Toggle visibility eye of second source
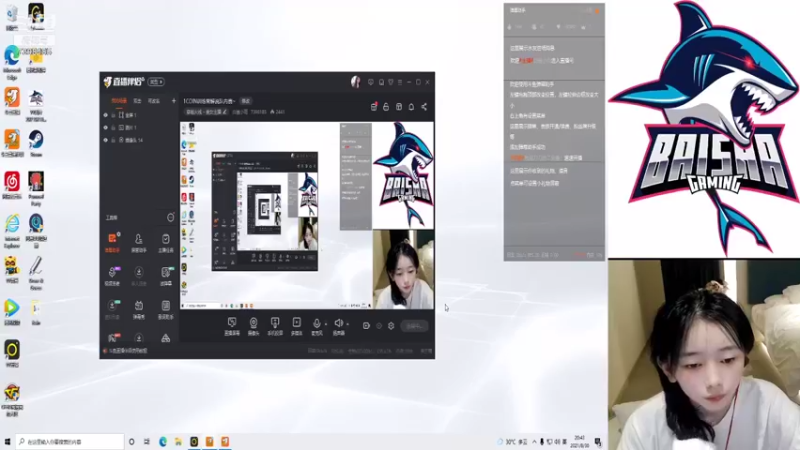The width and height of the screenshot is (800, 450). (x=106, y=128)
